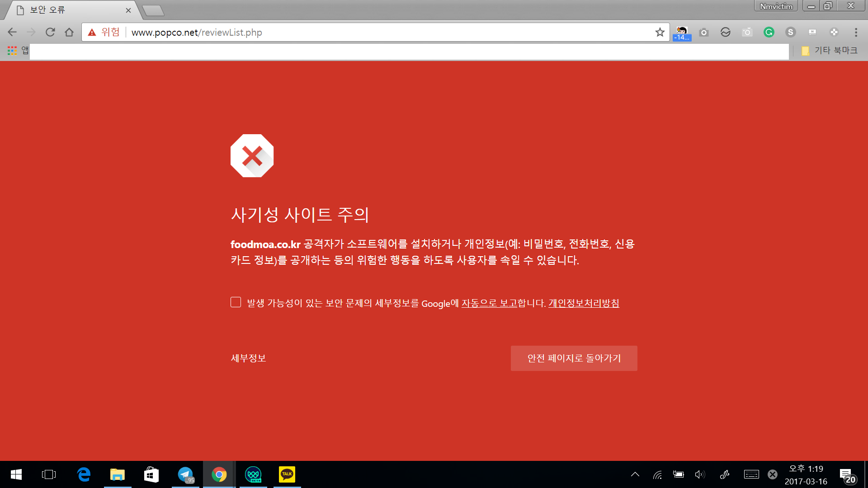Open the touch keyboard tray icon
The width and height of the screenshot is (868, 488).
(751, 474)
